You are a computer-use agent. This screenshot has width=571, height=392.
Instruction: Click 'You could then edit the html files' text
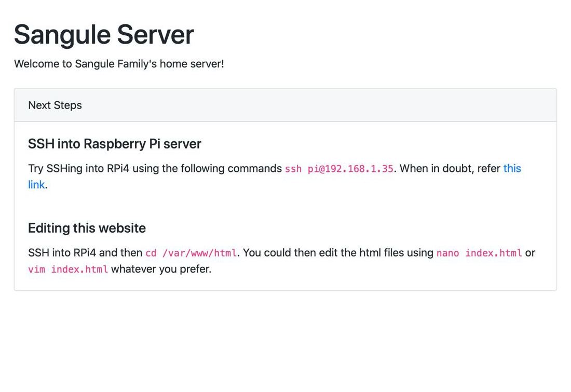coord(327,253)
